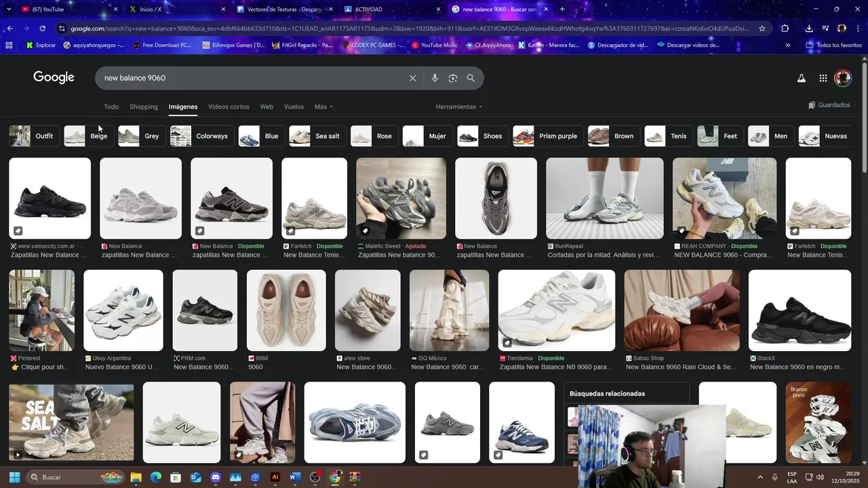
Task: Switch to the Inicio / X browser tab
Action: pyautogui.click(x=176, y=9)
